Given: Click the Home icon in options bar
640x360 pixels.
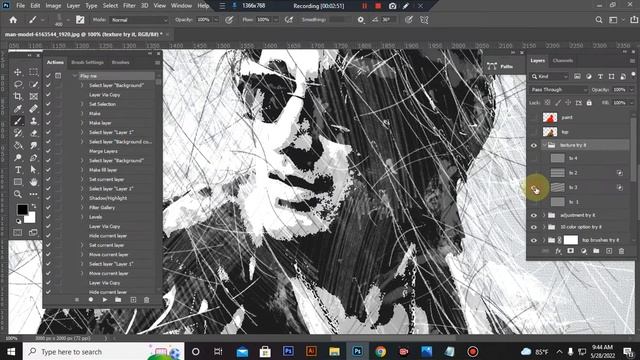Looking at the screenshot, I should click(x=13, y=20).
